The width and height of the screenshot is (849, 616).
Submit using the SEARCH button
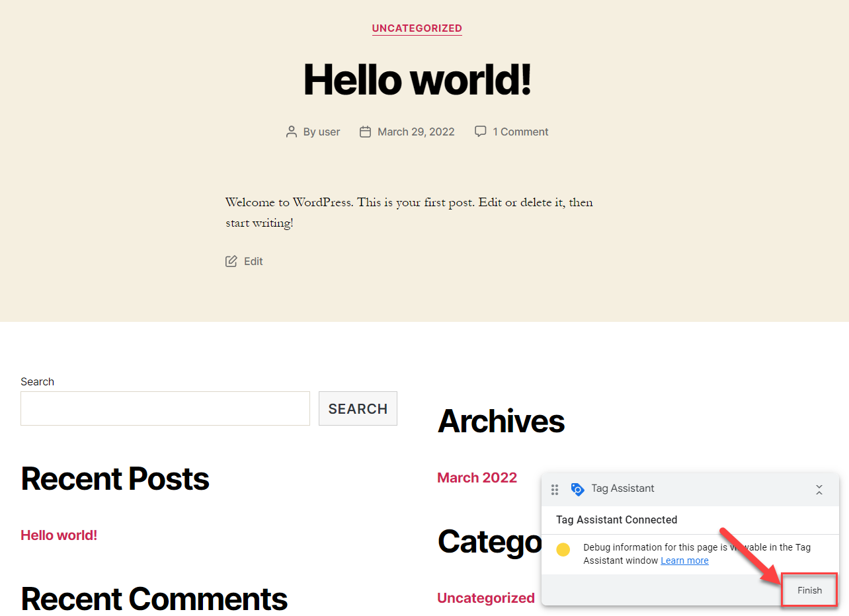pyautogui.click(x=358, y=408)
